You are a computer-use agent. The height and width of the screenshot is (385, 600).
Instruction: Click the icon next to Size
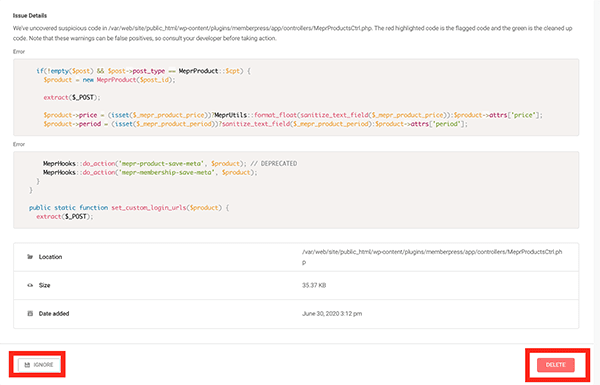click(30, 285)
